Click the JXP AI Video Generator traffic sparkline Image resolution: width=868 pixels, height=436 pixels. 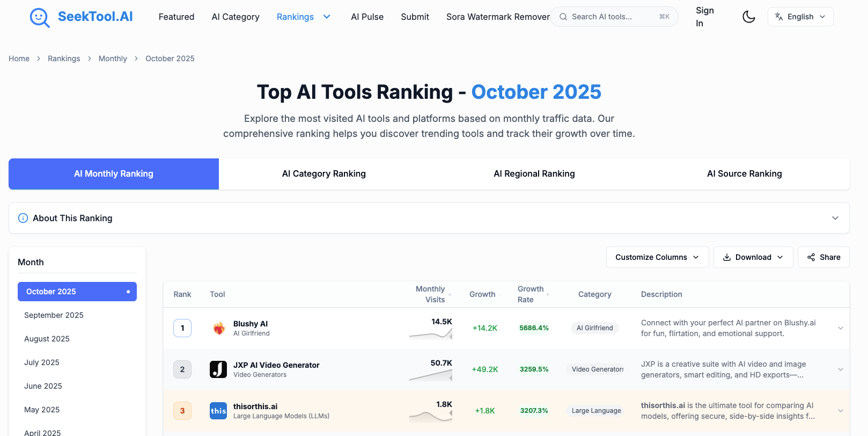coord(431,375)
